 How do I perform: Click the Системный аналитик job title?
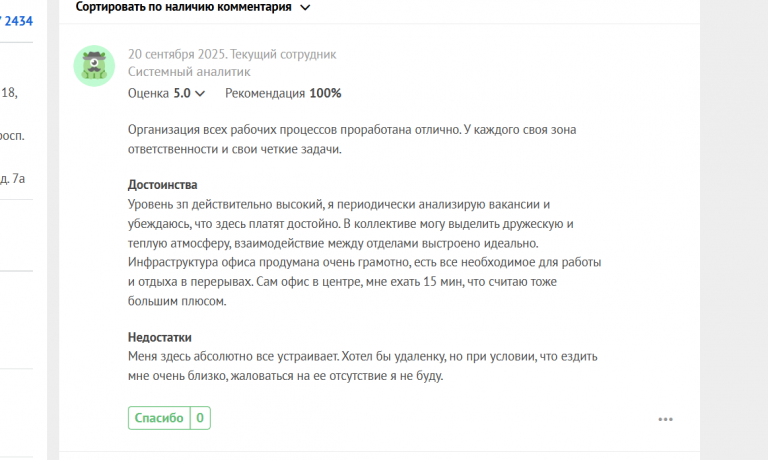(x=189, y=72)
